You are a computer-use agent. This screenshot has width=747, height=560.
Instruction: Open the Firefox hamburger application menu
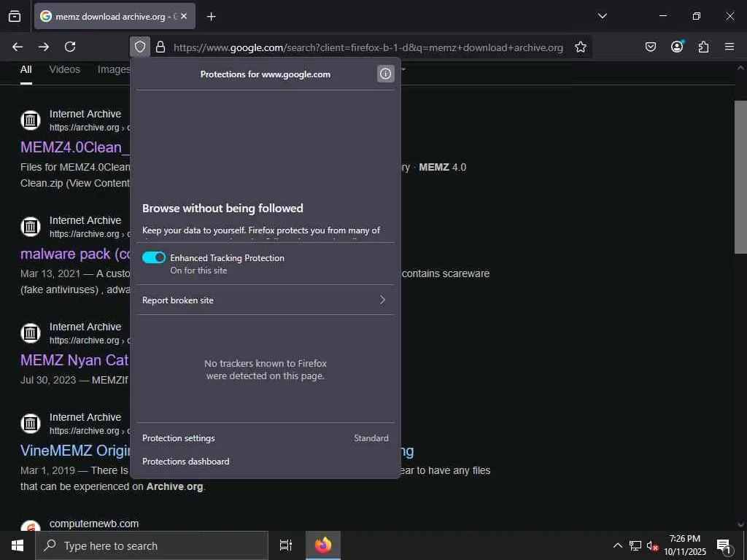(x=729, y=47)
